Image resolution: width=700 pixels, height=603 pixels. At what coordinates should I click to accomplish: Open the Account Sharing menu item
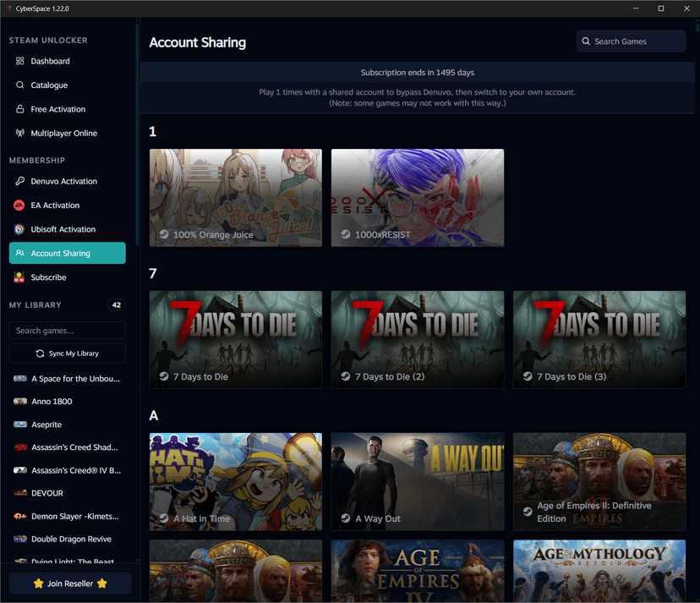coord(67,253)
